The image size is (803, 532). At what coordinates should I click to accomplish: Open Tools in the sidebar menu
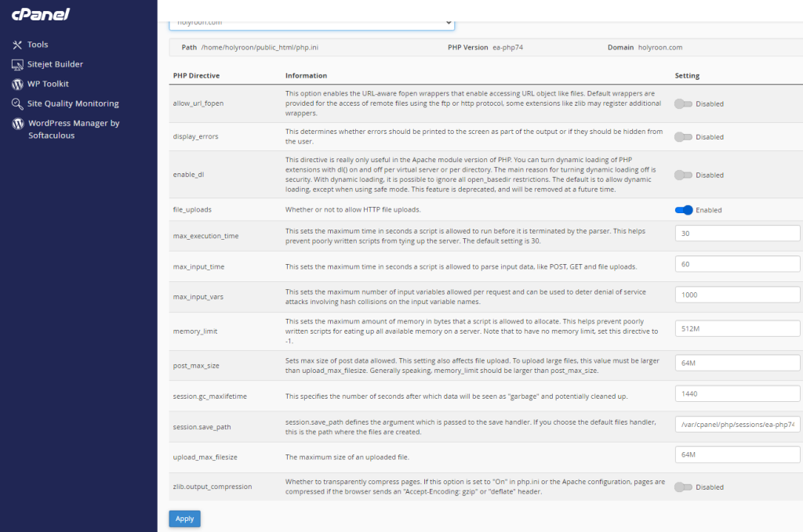click(38, 45)
